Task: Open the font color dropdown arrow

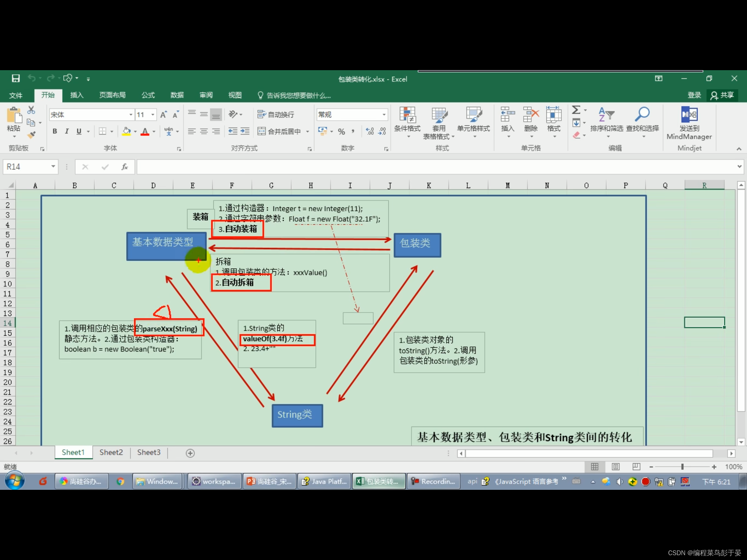Action: click(154, 131)
